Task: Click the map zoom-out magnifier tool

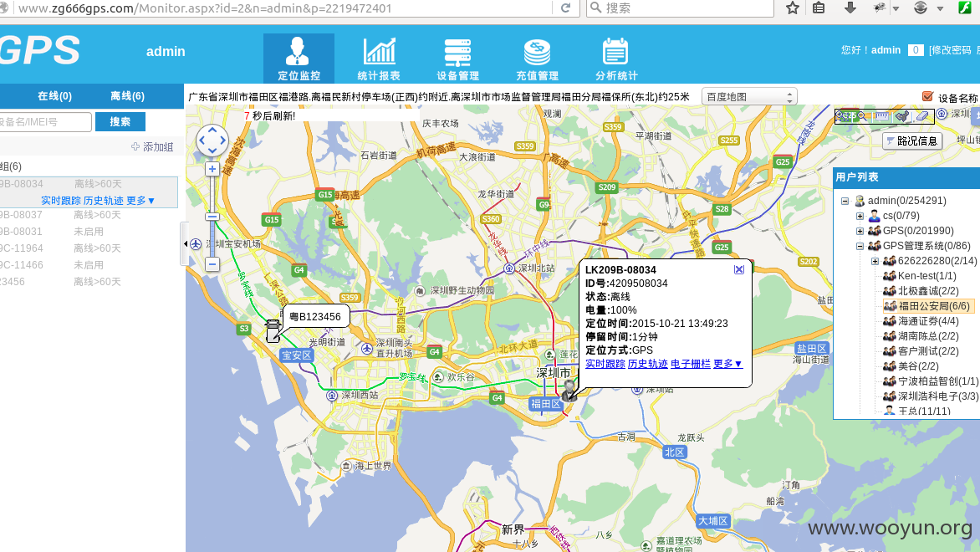Action: tap(861, 115)
